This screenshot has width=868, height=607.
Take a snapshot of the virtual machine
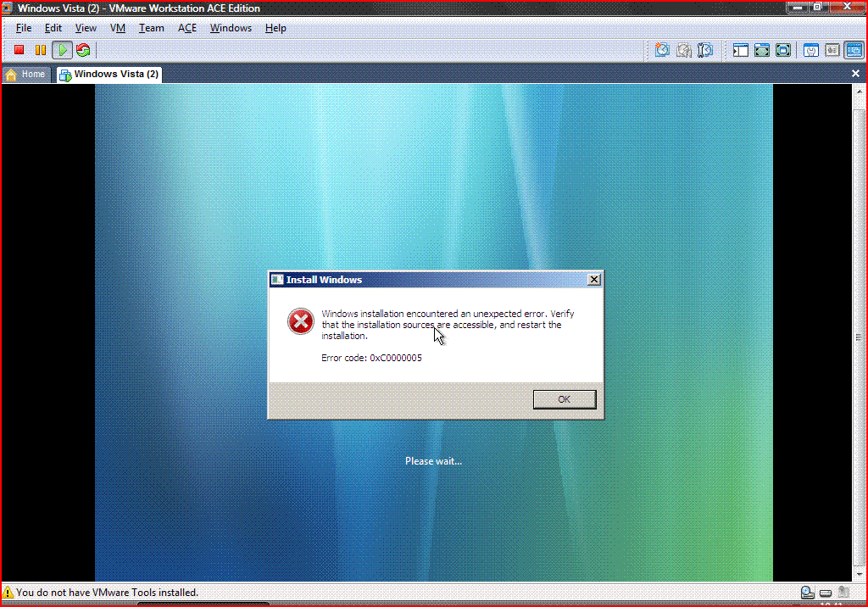[x=661, y=50]
